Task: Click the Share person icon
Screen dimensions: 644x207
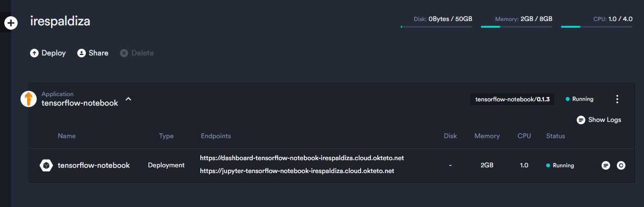Action: (x=81, y=53)
